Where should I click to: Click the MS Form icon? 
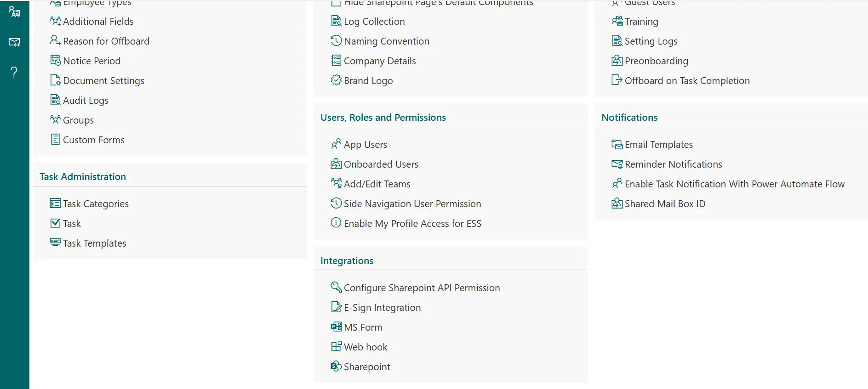pos(336,327)
